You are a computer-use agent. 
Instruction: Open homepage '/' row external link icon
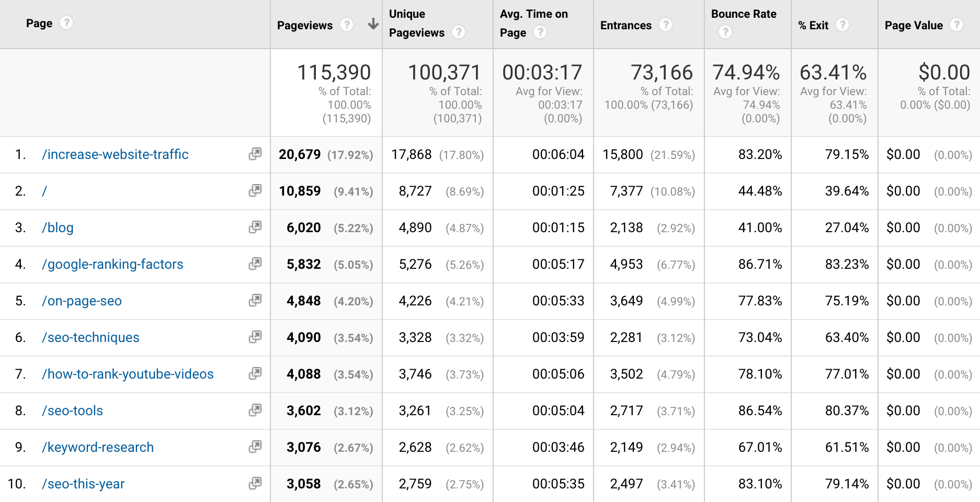255,190
